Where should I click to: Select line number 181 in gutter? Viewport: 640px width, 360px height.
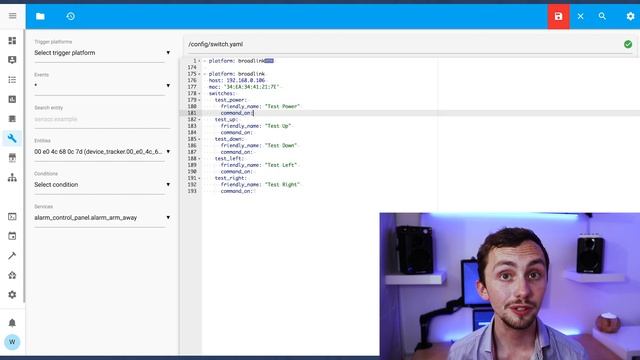[x=192, y=113]
